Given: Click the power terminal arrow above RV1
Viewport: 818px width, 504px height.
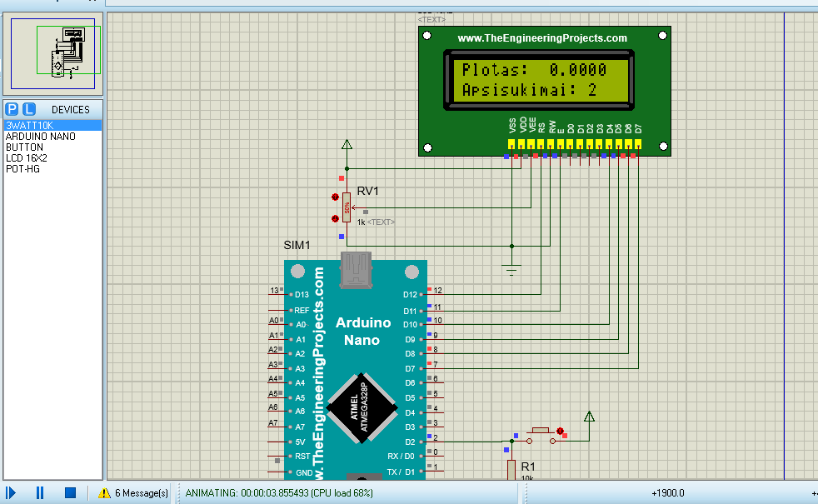Looking at the screenshot, I should point(347,144).
